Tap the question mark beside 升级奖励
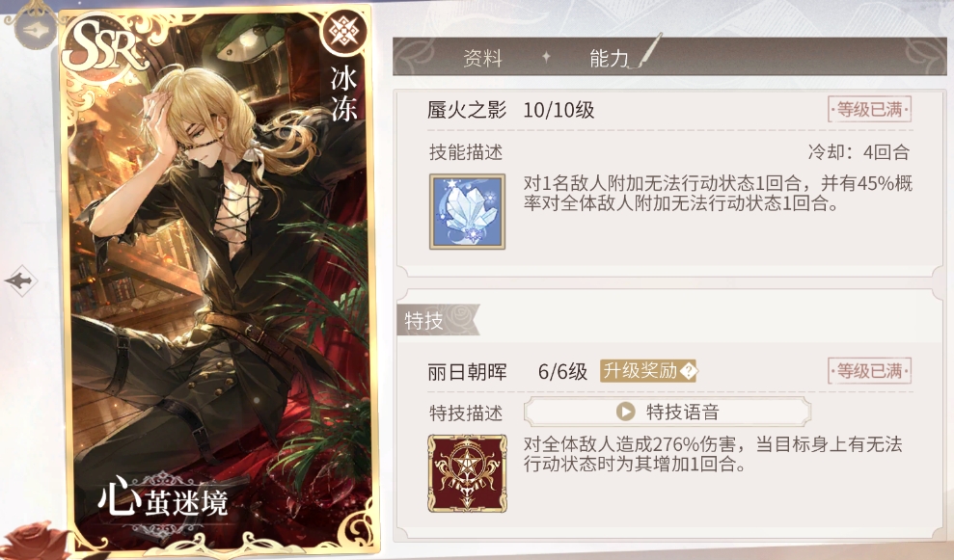The height and width of the screenshot is (560, 954). point(688,370)
